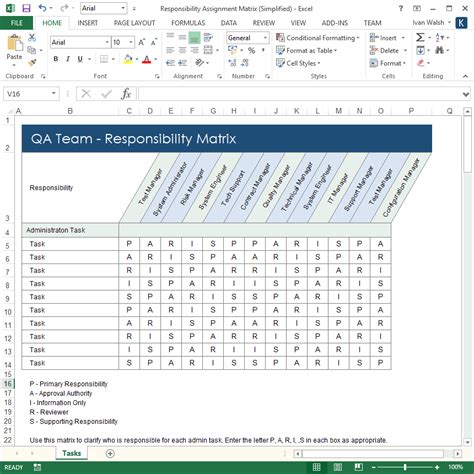Viewport: 474px width, 474px height.
Task: Click the Orientation text-angle icon
Action: [200, 63]
